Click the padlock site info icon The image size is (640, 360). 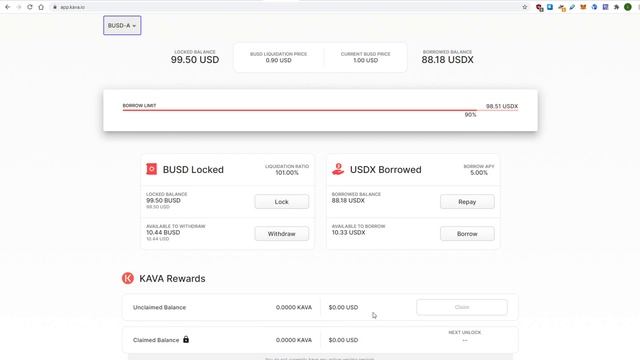point(55,7)
